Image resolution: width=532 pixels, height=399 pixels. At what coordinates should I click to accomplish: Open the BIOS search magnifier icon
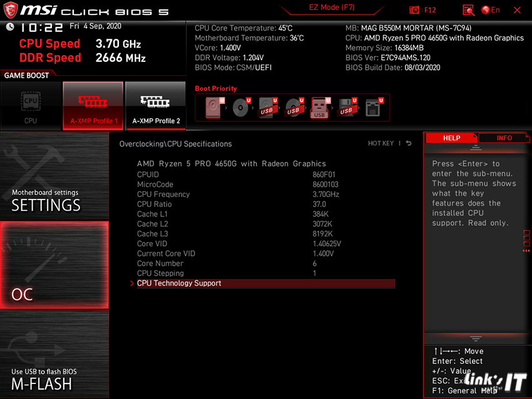468,10
